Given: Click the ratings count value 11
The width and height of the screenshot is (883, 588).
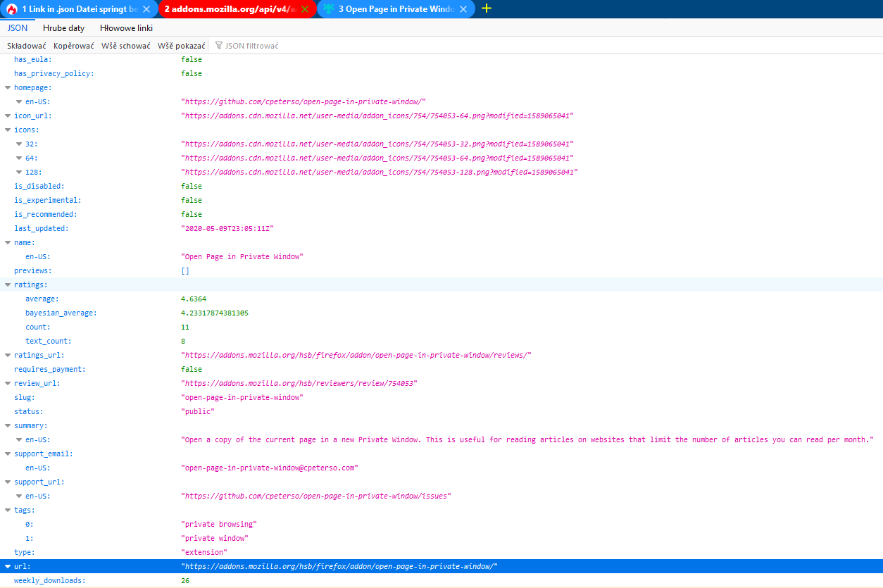Looking at the screenshot, I should pos(185,327).
